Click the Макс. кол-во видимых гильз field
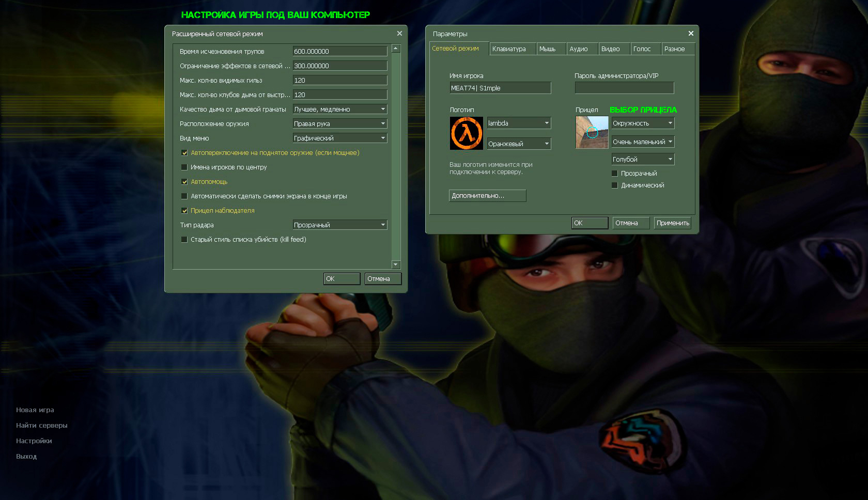Image resolution: width=868 pixels, height=500 pixels. pos(340,81)
